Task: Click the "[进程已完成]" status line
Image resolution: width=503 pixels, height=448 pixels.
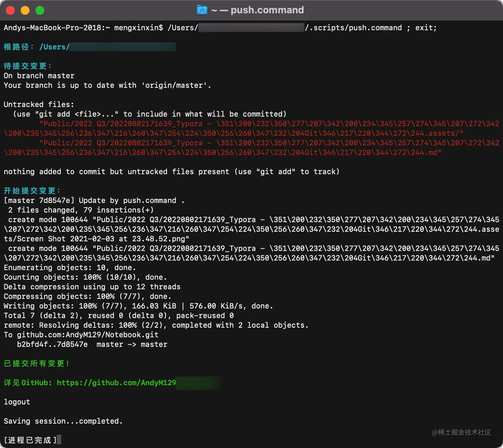Action: coord(30,440)
